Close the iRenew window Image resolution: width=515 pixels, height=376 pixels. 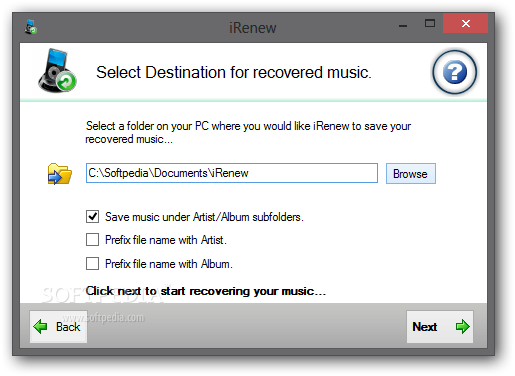[465, 23]
